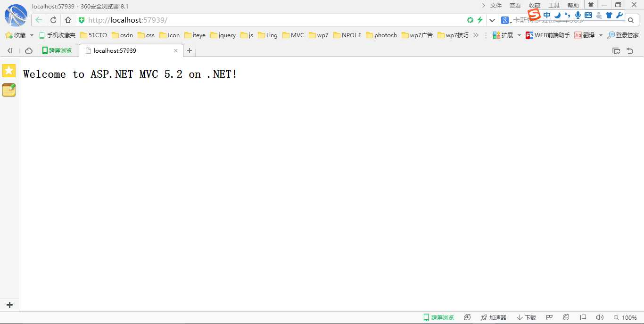Screen dimensions: 644x324
Task: Open 登录管家 login manager
Action: tap(623, 35)
